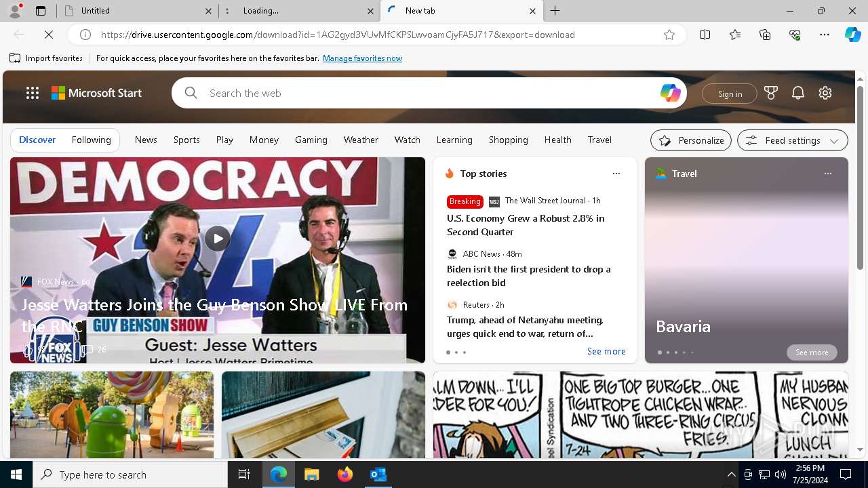Screen dimensions: 868x488
Task: Open the volume control in system tray
Action: [781, 474]
